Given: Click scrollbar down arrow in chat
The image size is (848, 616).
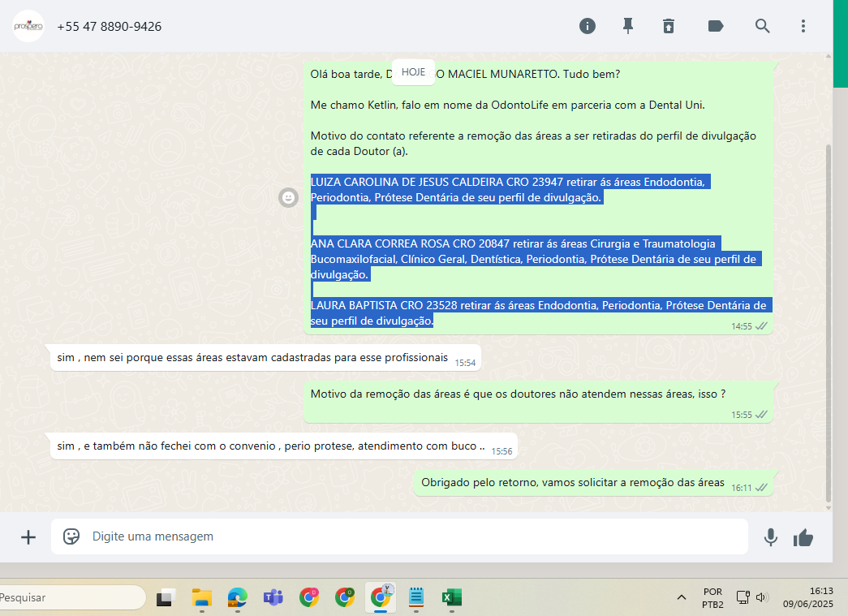Looking at the screenshot, I should (828, 508).
